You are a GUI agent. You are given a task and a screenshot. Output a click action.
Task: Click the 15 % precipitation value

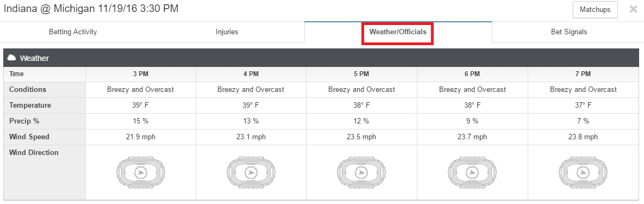[x=140, y=121]
